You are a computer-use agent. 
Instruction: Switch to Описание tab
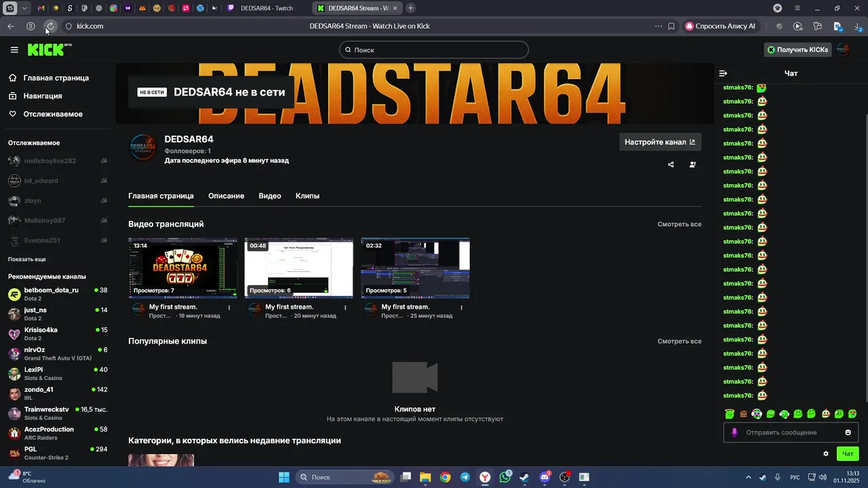[226, 196]
